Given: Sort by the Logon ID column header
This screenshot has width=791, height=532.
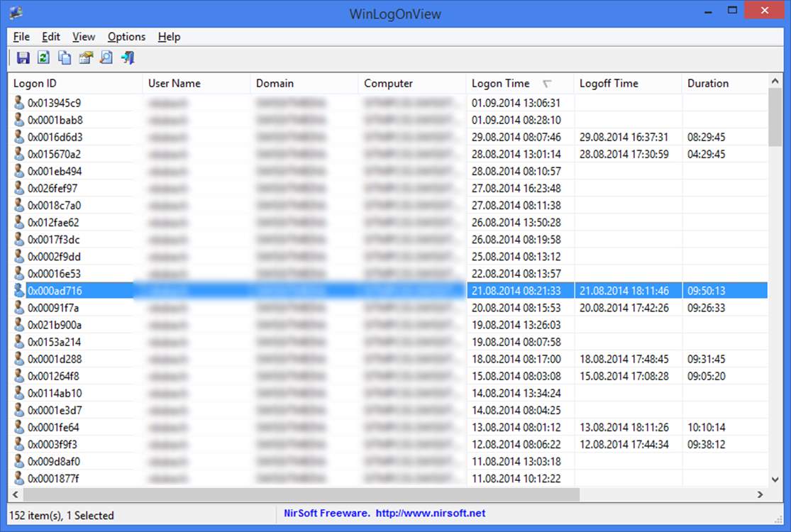Looking at the screenshot, I should (75, 83).
